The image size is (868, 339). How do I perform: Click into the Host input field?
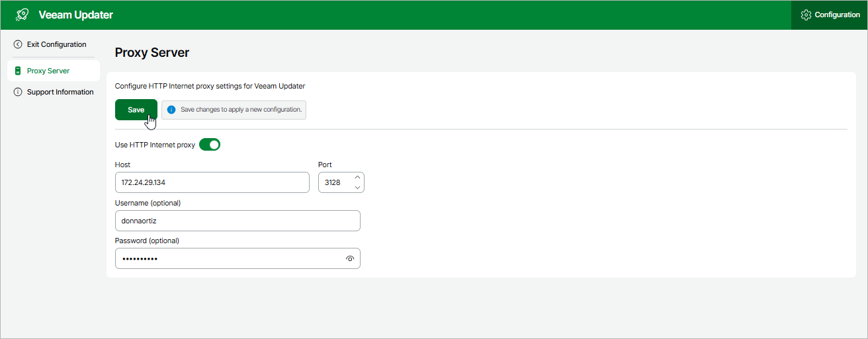[212, 182]
